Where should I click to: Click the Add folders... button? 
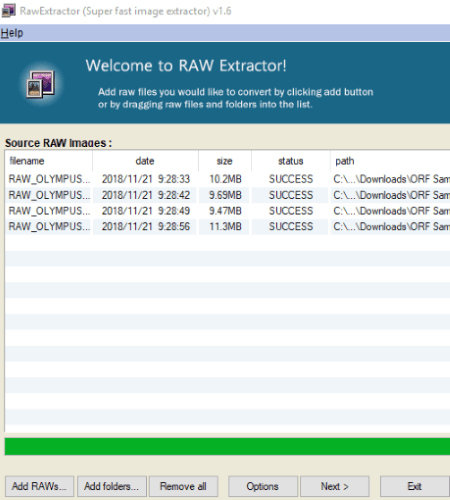[x=112, y=486]
